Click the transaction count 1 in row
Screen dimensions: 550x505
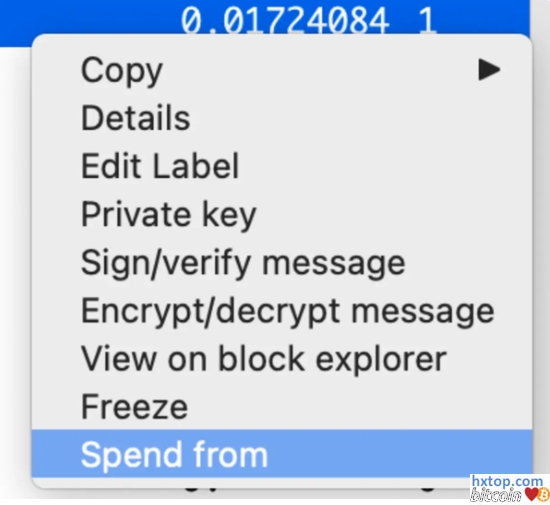tap(427, 20)
